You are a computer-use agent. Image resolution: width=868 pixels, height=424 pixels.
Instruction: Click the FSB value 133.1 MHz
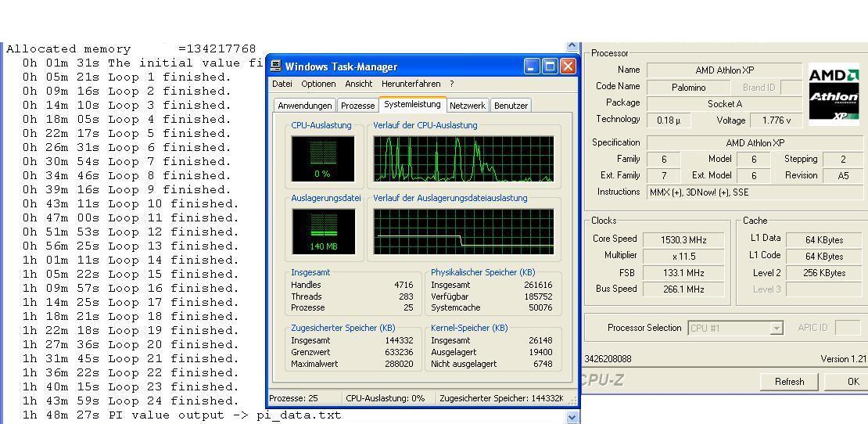pos(683,273)
